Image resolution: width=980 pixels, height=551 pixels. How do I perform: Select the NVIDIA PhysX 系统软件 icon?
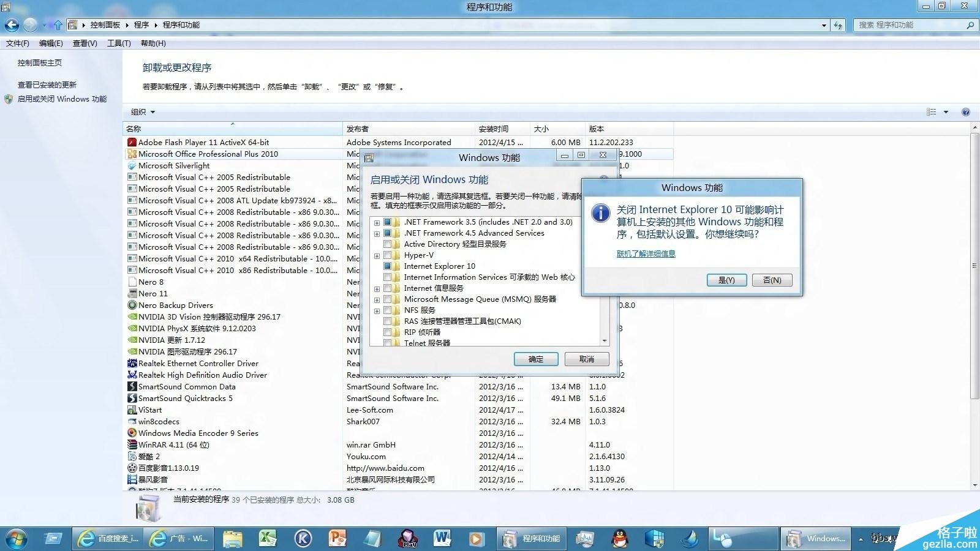click(132, 328)
